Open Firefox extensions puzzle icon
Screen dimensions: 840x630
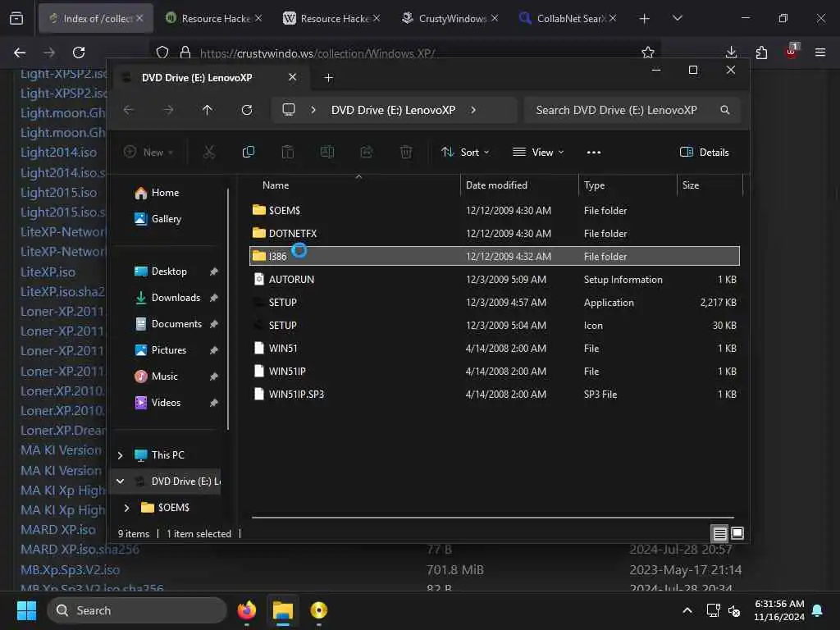(x=761, y=52)
